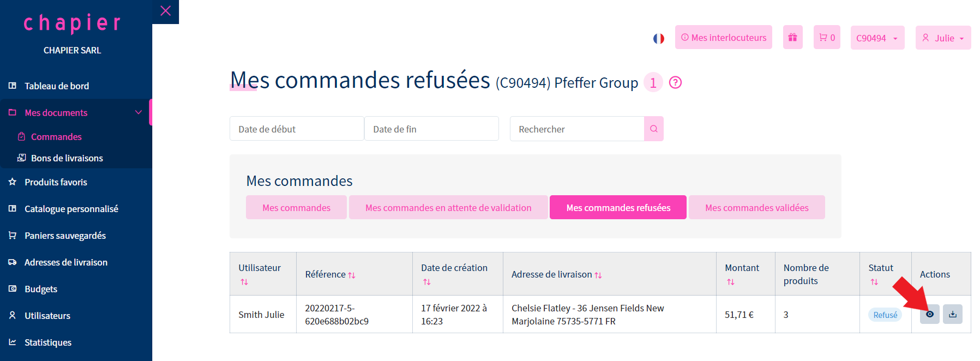Switch language via French flag
The image size is (980, 361).
coord(659,38)
